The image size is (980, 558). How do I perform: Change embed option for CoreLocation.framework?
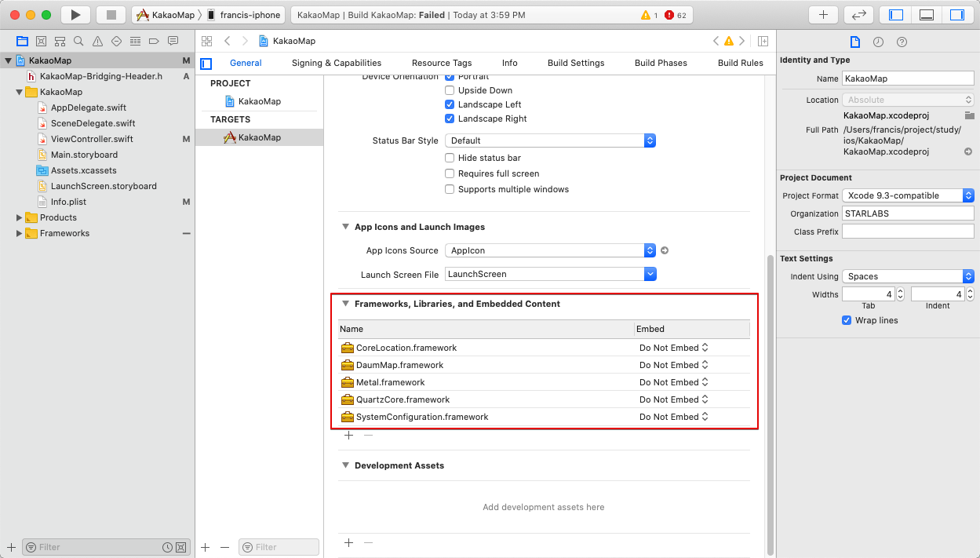click(674, 348)
